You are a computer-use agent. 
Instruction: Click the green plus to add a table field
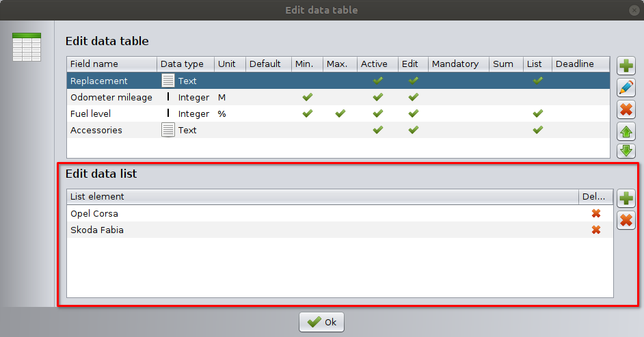click(x=626, y=66)
